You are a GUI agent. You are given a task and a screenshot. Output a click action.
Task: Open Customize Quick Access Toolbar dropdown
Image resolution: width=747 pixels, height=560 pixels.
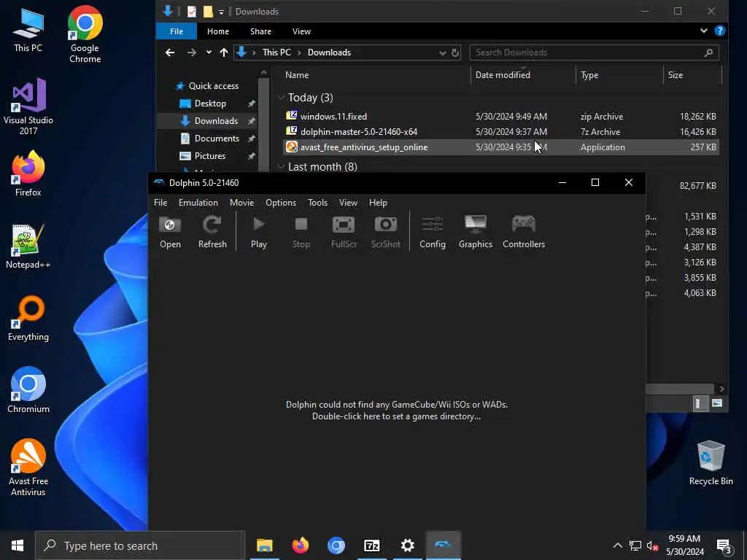tap(221, 12)
